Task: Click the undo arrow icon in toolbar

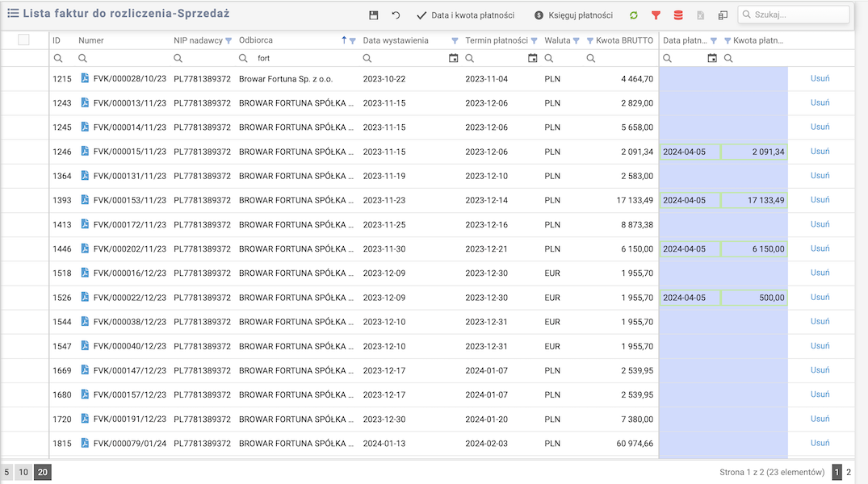Action: (x=396, y=15)
